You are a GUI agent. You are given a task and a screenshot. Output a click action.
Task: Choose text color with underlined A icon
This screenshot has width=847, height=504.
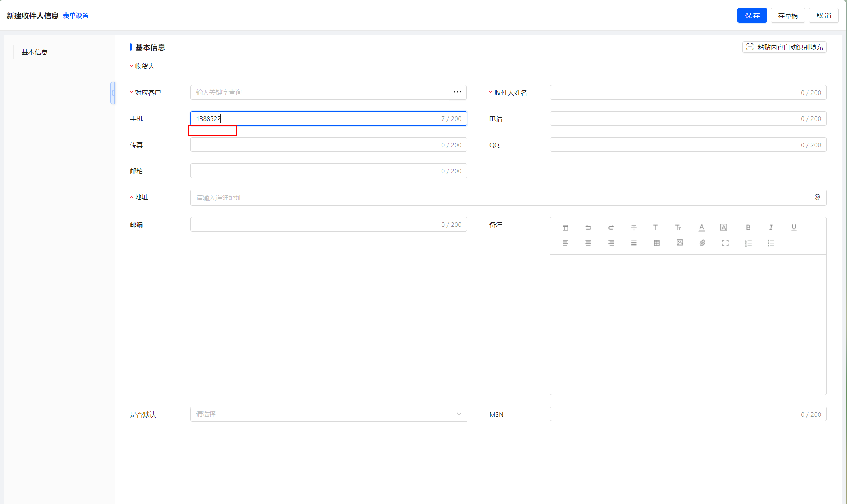[702, 228]
